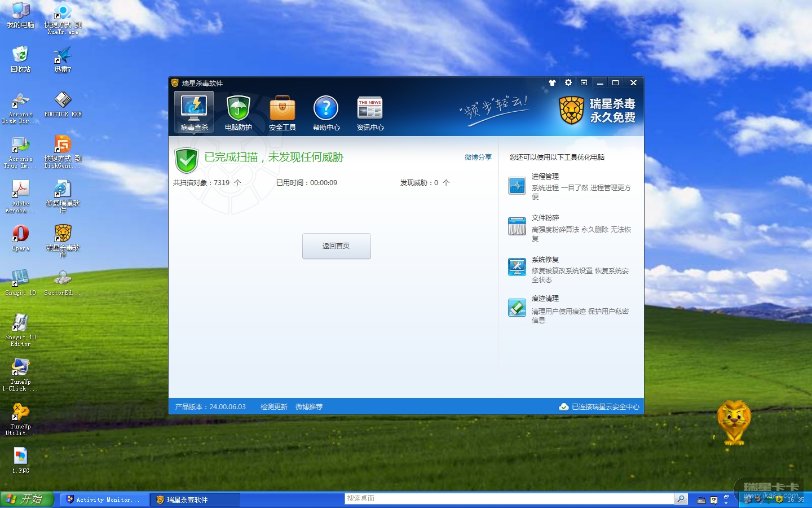
Task: Click the 产品版本：24.00.06.03 text
Action: pyautogui.click(x=210, y=407)
